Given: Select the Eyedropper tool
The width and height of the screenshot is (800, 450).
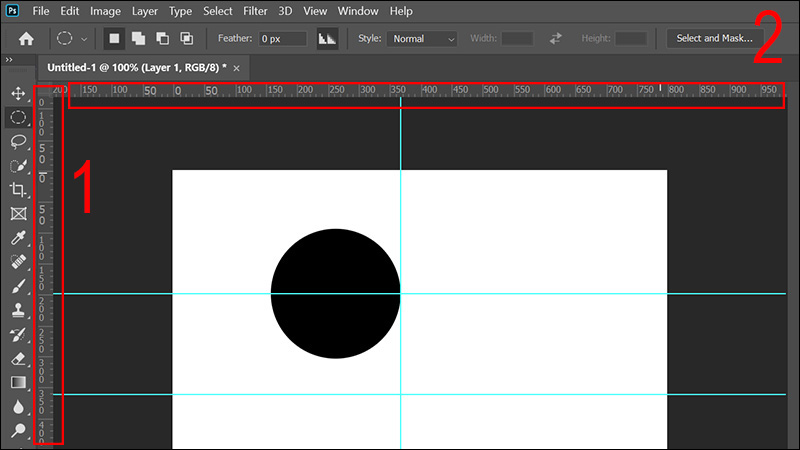Looking at the screenshot, I should click(x=17, y=238).
